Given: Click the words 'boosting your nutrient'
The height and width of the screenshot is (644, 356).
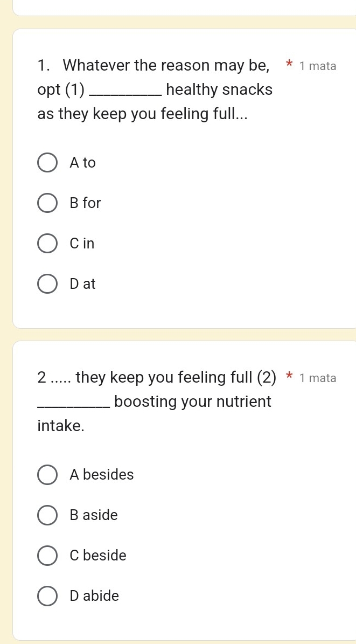Looking at the screenshot, I should pyautogui.click(x=193, y=402).
